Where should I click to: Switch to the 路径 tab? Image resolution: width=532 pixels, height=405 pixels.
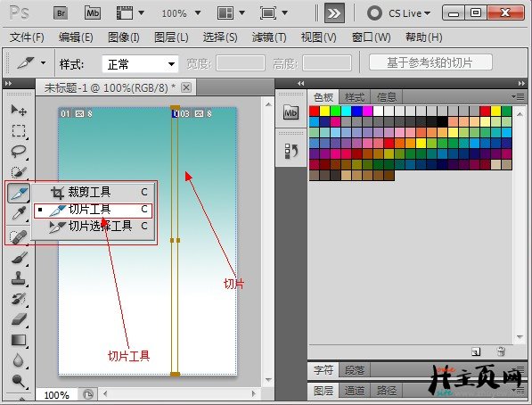(x=386, y=391)
